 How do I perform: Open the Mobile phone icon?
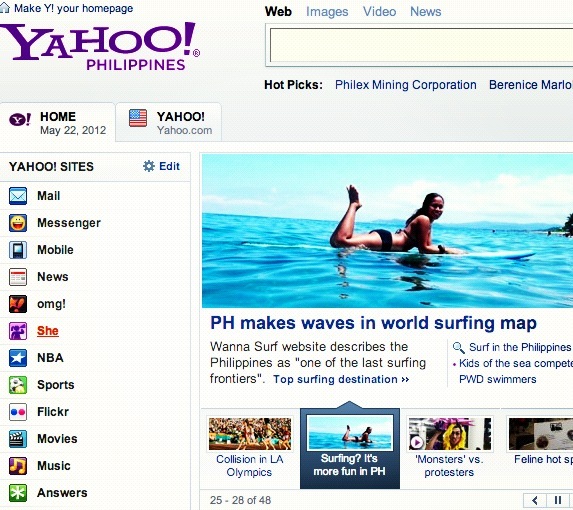pyautogui.click(x=18, y=250)
